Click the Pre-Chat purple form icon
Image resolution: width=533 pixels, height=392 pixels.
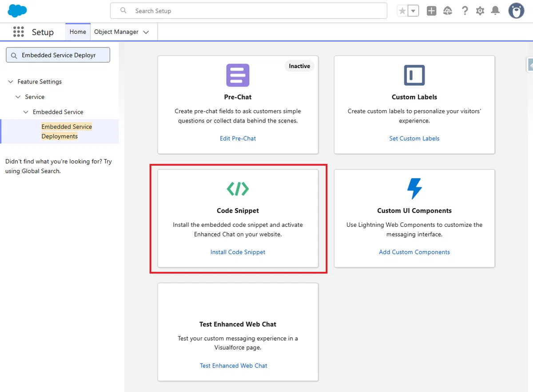coord(238,75)
